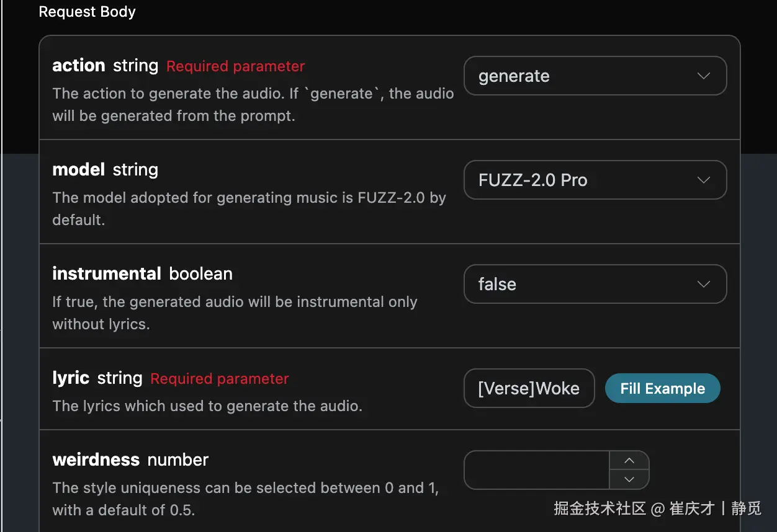Image resolution: width=777 pixels, height=532 pixels.
Task: Increase weirdness using the up arrow
Action: (x=629, y=460)
